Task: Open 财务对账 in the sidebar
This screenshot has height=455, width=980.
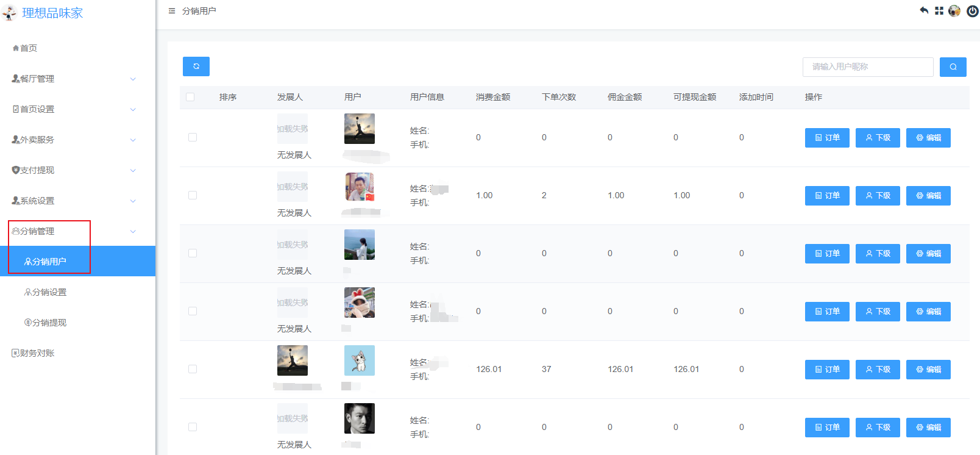Action: tap(77, 353)
